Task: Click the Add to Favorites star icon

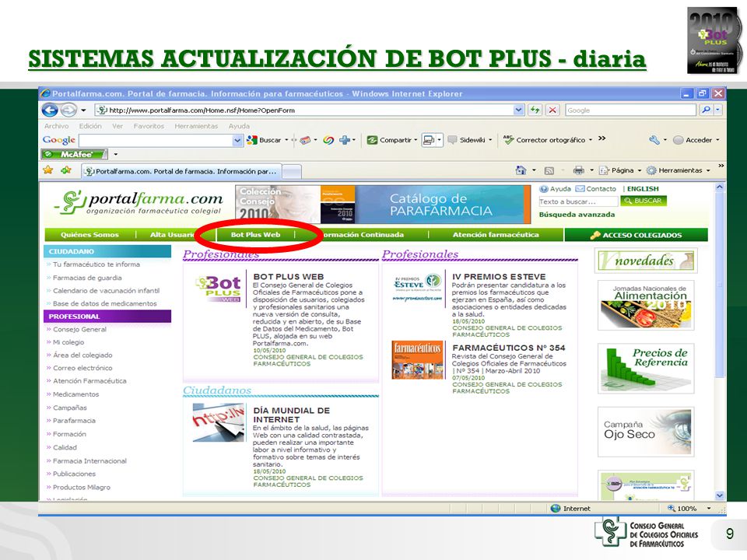Action: pos(65,170)
